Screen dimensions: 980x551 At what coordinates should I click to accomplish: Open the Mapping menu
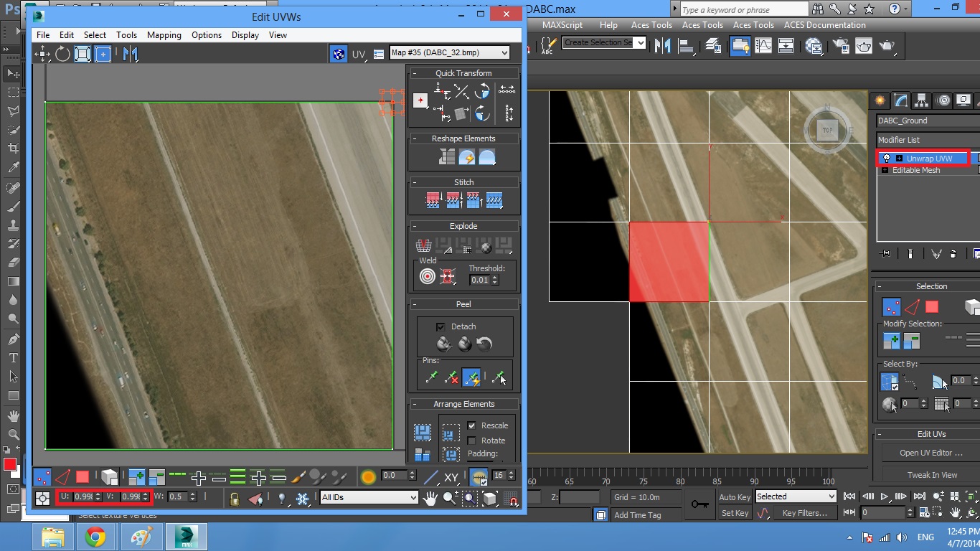click(x=164, y=35)
